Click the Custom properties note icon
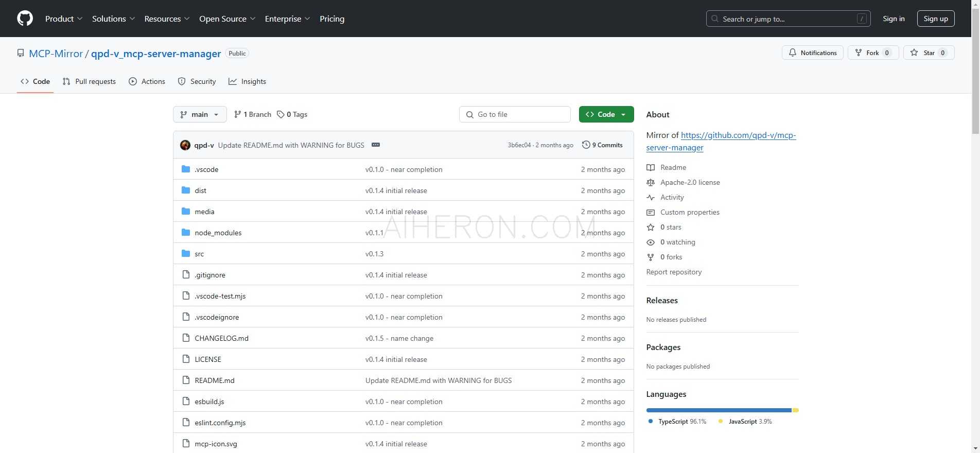Image resolution: width=980 pixels, height=453 pixels. tap(651, 212)
